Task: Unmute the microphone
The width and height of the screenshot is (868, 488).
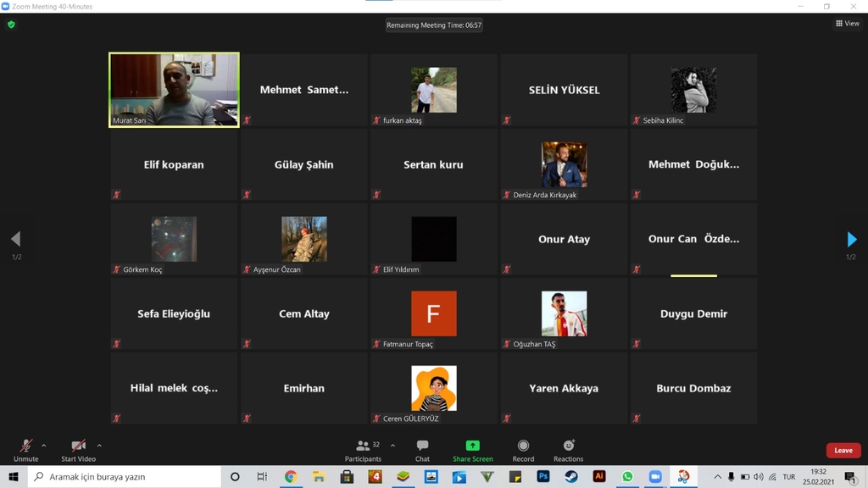Action: coord(25,448)
